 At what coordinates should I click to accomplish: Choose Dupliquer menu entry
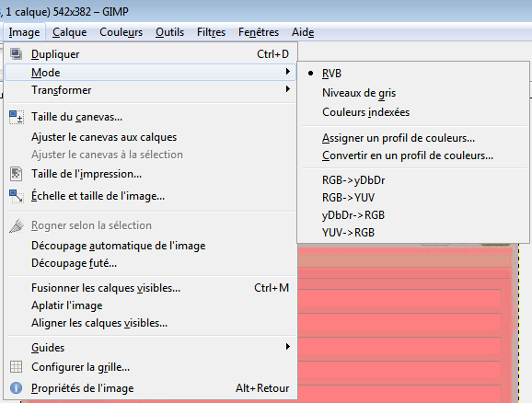pos(151,54)
